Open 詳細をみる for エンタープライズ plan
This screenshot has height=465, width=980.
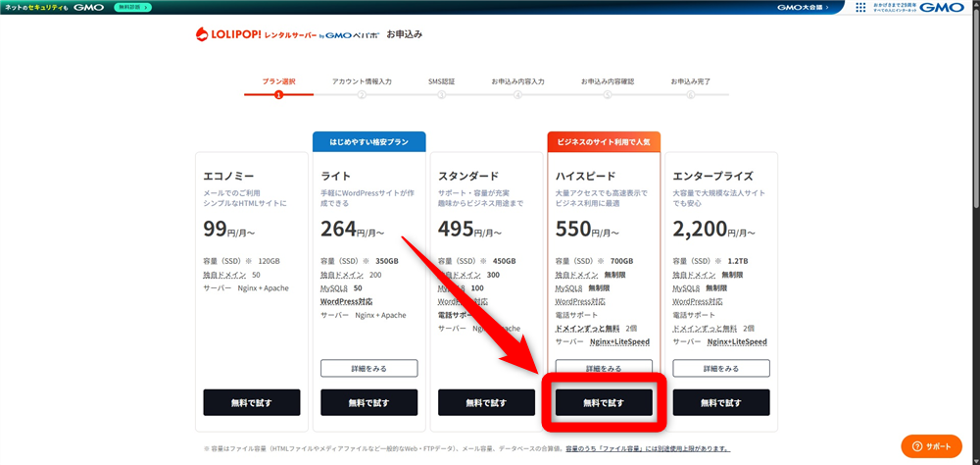[721, 369]
